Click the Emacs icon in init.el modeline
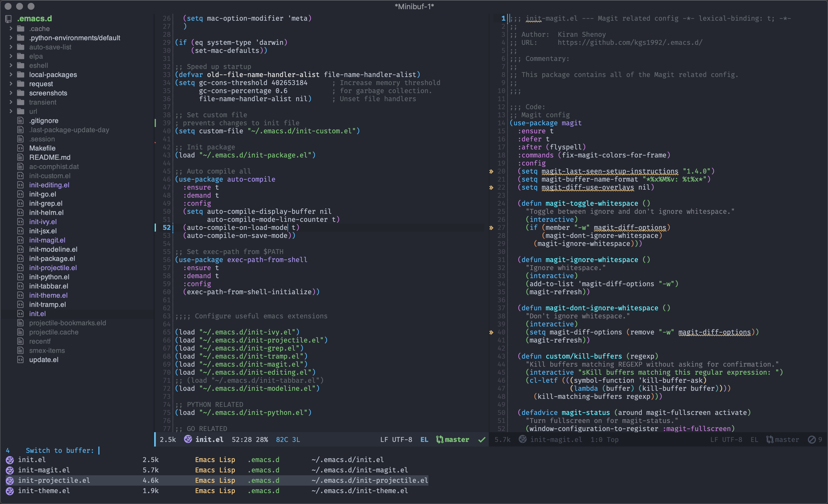The height and width of the screenshot is (504, 828). [188, 439]
